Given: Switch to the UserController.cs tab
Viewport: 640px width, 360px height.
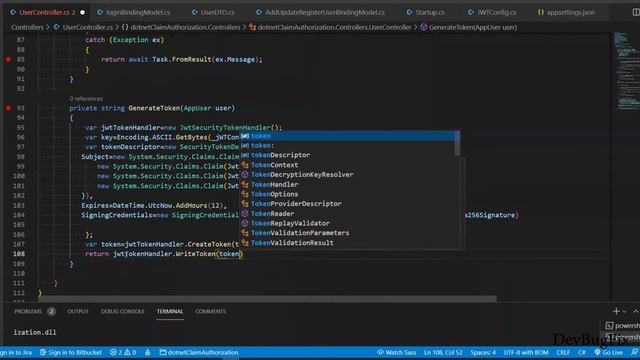Looking at the screenshot, I should click(47, 12).
